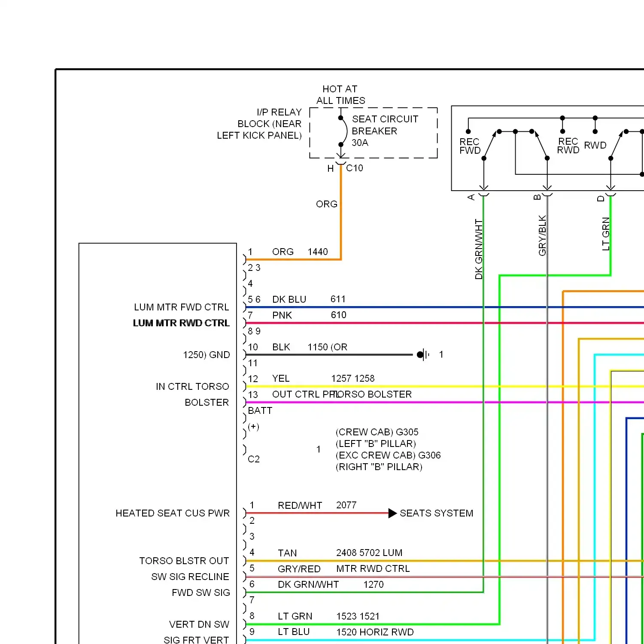Click the 'RED/WHT' wire color label

(x=300, y=506)
